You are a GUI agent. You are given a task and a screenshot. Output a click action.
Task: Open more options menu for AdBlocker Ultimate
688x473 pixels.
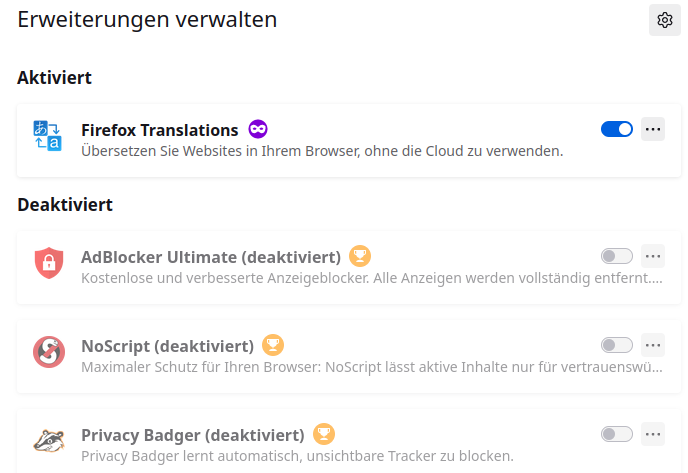click(x=653, y=256)
